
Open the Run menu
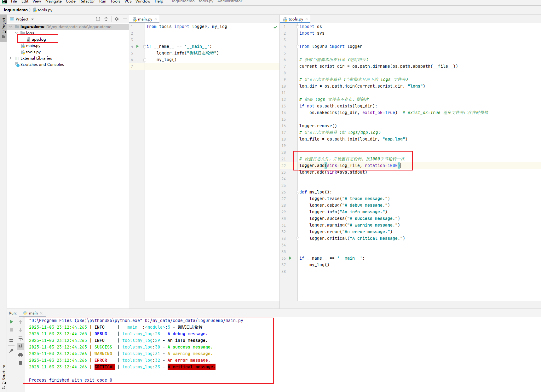tap(102, 2)
